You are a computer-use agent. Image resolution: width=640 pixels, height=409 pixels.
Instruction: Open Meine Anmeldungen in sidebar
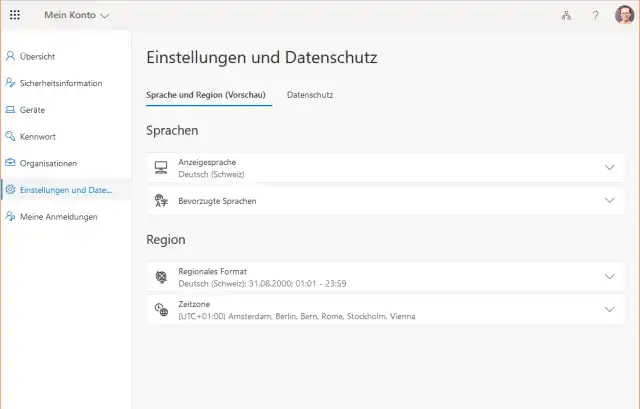[x=59, y=217]
